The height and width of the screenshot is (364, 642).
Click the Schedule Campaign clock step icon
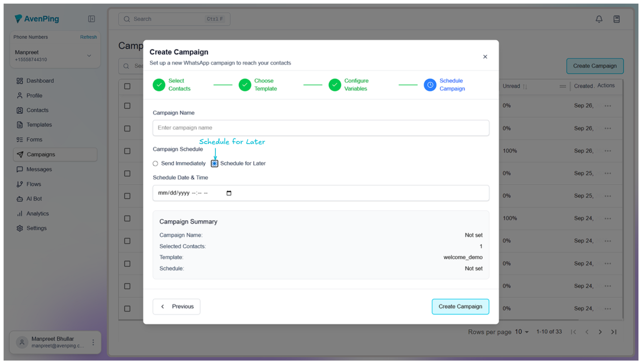pyautogui.click(x=430, y=85)
